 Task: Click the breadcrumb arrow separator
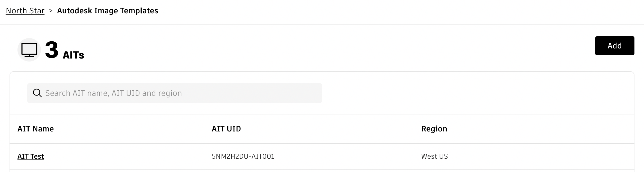pyautogui.click(x=51, y=11)
